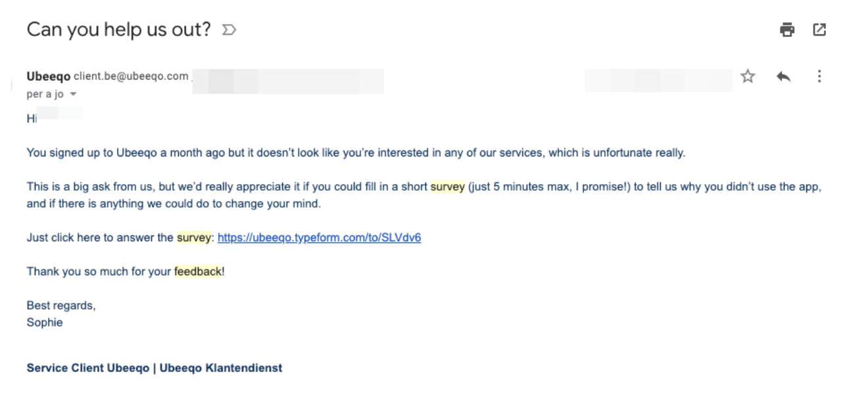Click the subject line 'Can you help us out?'
This screenshot has height=393, width=868.
click(119, 30)
